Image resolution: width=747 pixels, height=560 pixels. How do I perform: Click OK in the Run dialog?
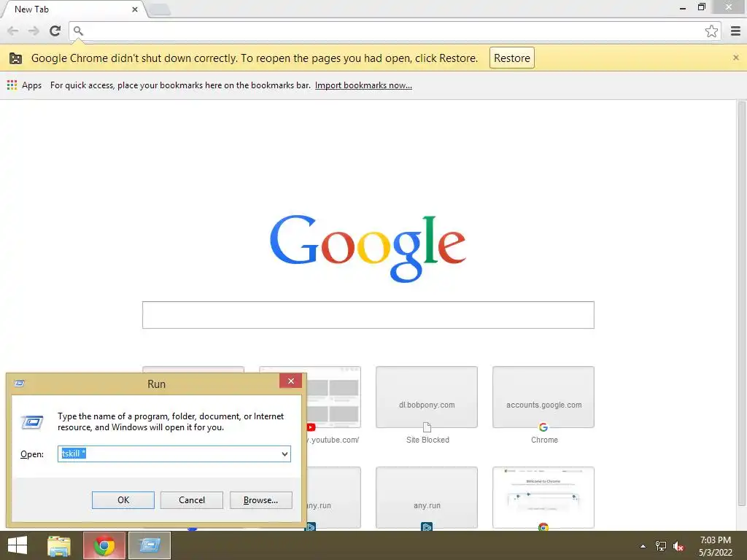pos(123,500)
